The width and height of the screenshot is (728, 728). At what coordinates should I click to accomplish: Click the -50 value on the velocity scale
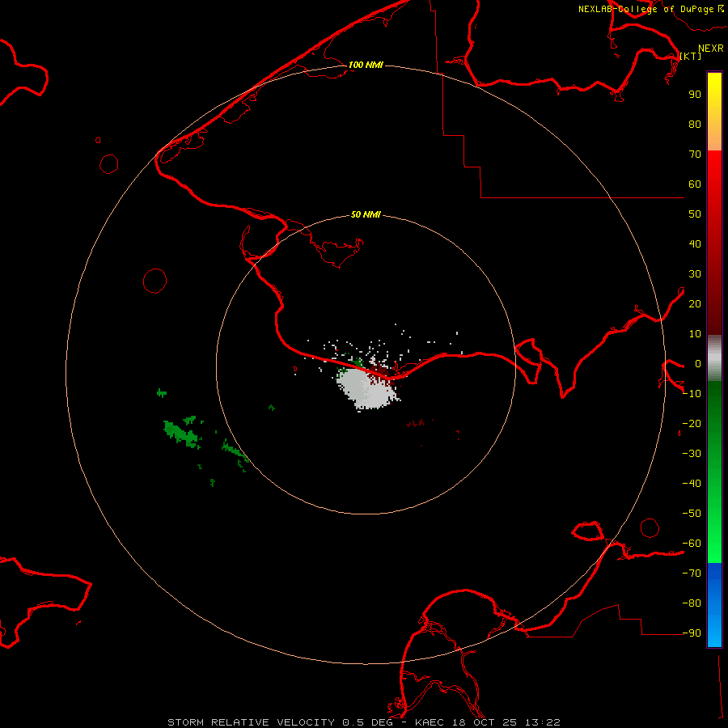(x=692, y=514)
